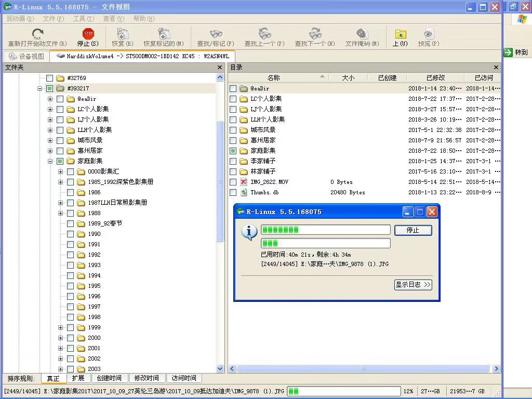532x399 pixels.
Task: Click the directory list horizontal scrollbar
Action: (x=363, y=369)
